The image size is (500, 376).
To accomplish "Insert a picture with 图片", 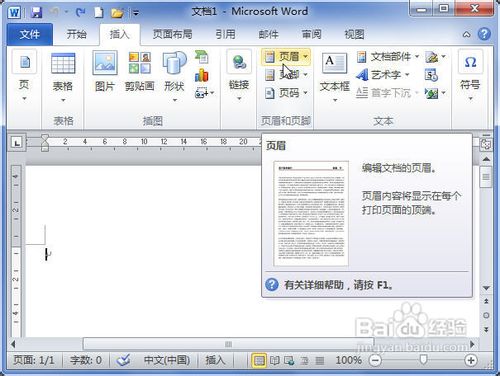I will (x=105, y=71).
